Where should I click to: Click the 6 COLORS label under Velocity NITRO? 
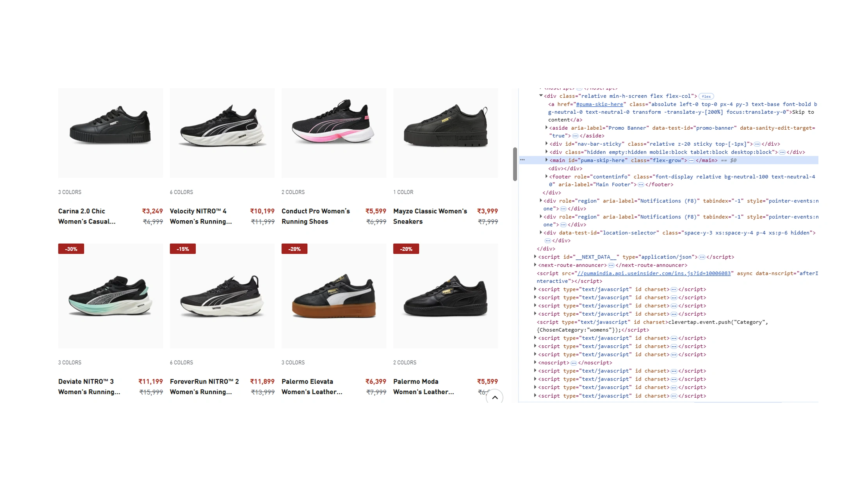coord(181,192)
